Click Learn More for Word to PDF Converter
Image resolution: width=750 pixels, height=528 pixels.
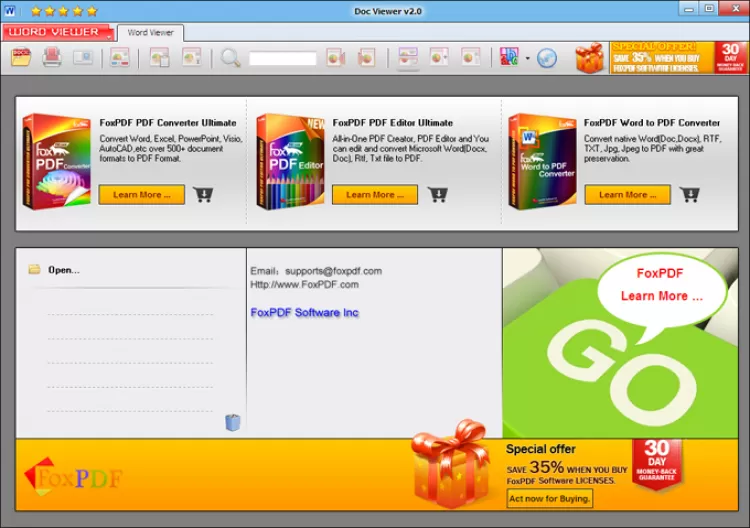pyautogui.click(x=628, y=195)
